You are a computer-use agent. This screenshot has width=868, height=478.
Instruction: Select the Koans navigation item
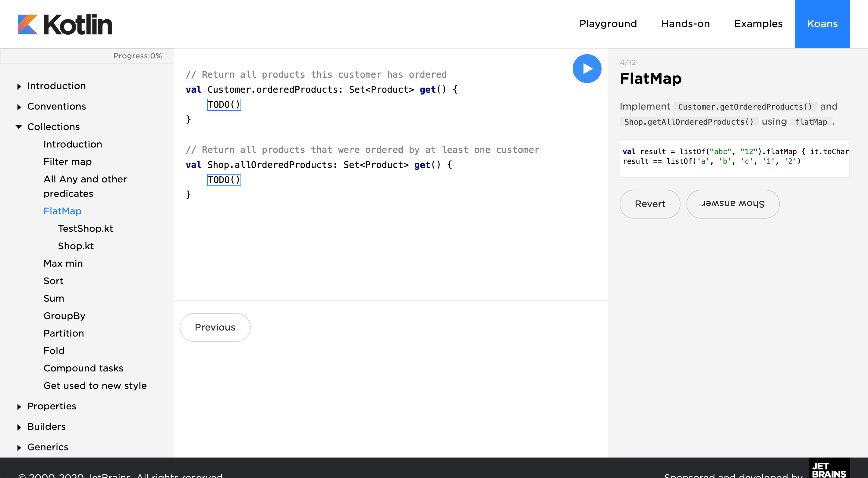[822, 23]
